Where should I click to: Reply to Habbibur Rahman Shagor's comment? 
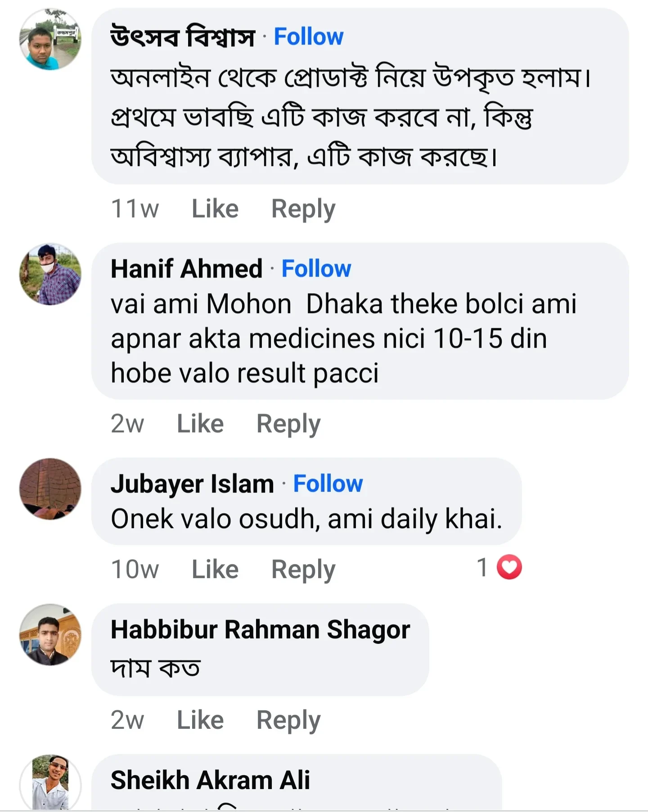(288, 719)
